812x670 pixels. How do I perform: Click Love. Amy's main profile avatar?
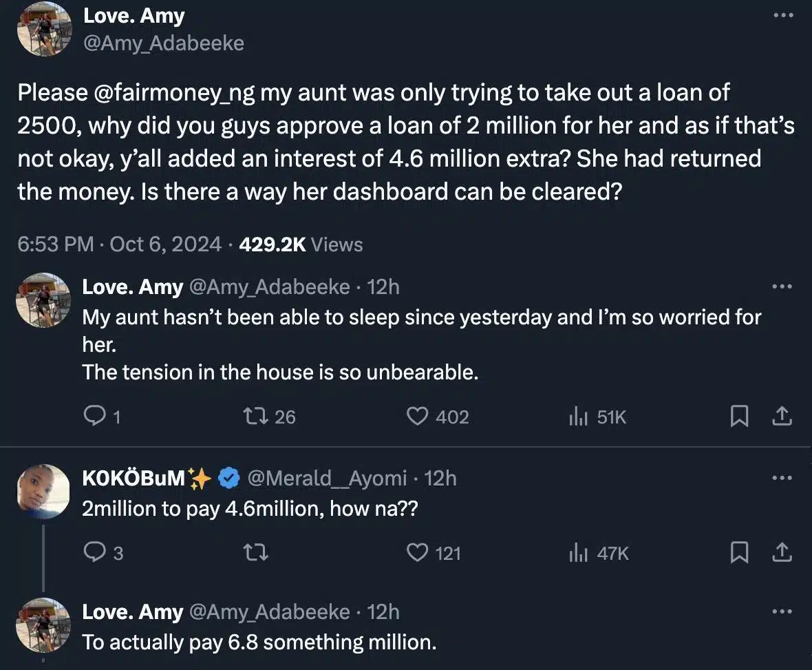[x=44, y=30]
